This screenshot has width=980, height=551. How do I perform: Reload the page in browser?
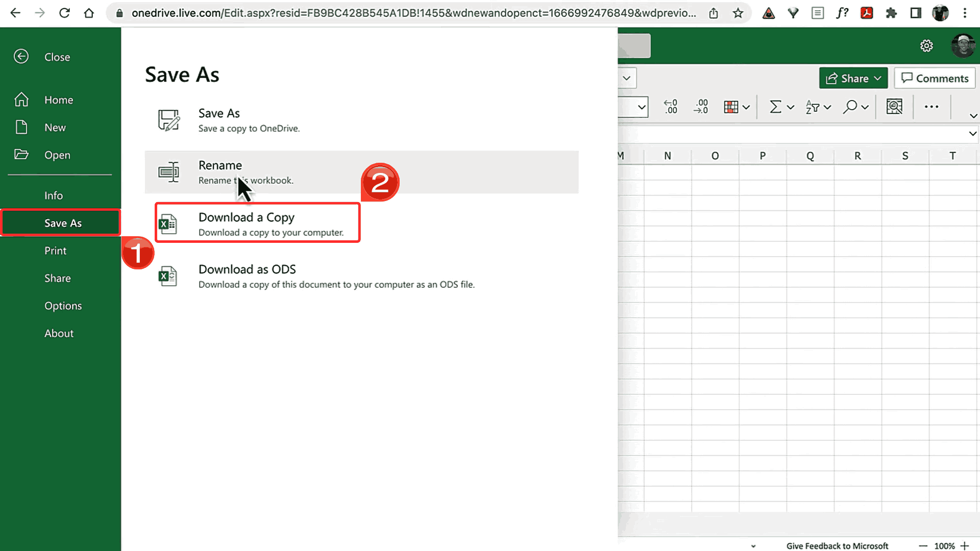(64, 13)
